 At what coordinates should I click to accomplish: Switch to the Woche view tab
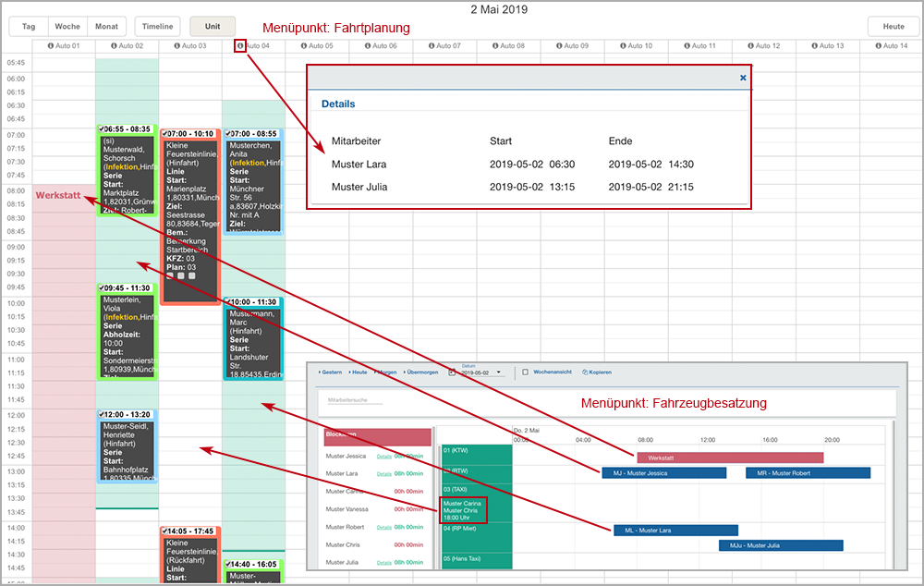pyautogui.click(x=67, y=27)
